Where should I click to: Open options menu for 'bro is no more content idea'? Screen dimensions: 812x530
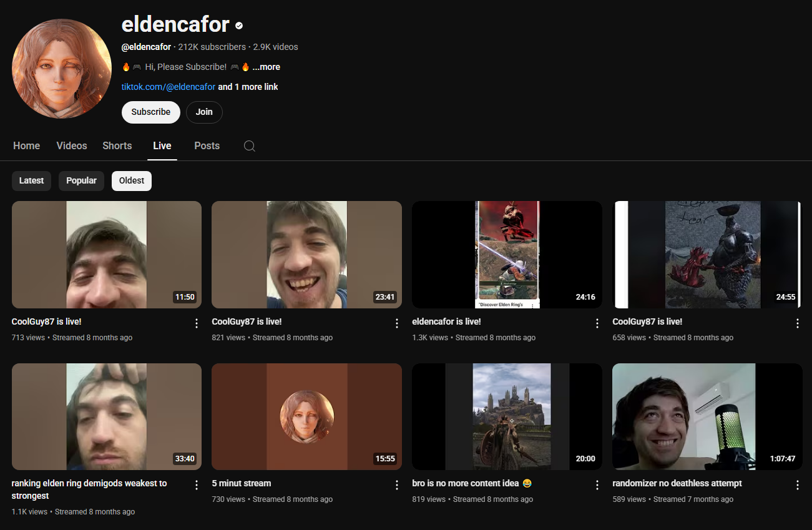(x=597, y=485)
